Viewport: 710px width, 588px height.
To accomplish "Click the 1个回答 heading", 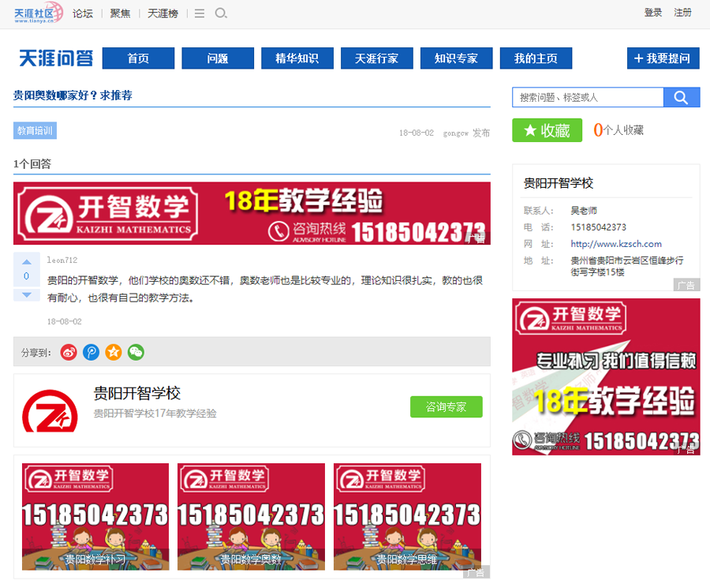I will tap(32, 164).
